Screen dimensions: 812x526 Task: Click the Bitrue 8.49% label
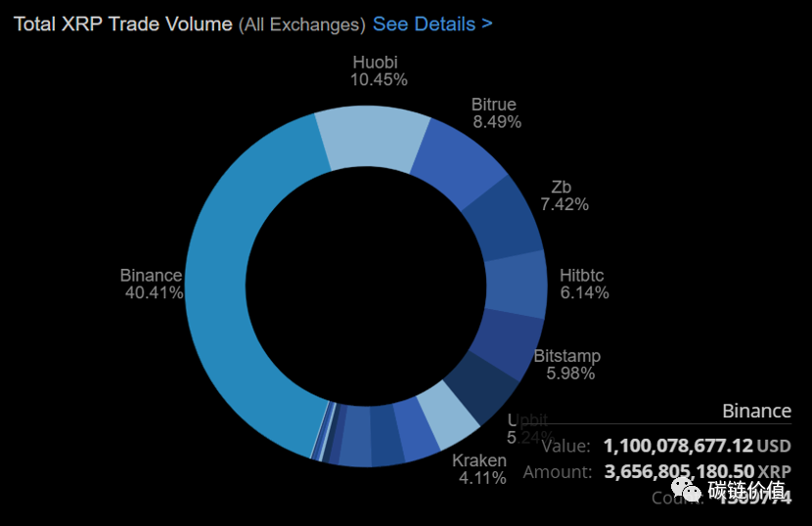495,113
